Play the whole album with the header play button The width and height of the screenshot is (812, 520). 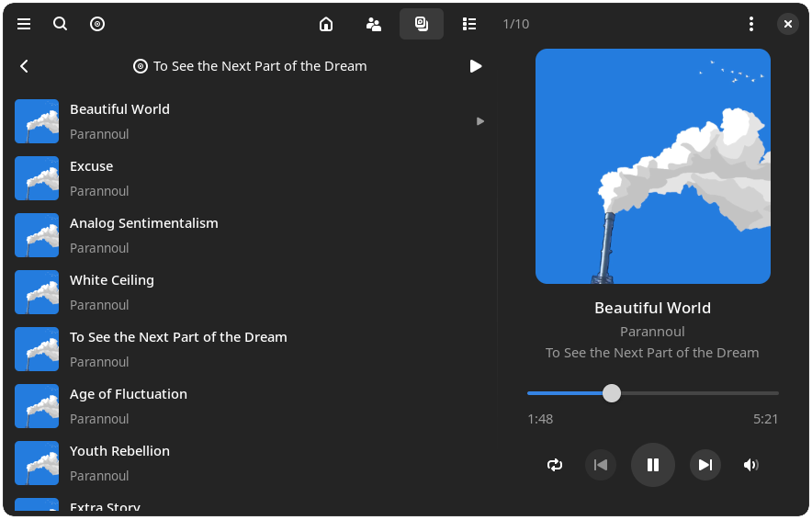476,66
